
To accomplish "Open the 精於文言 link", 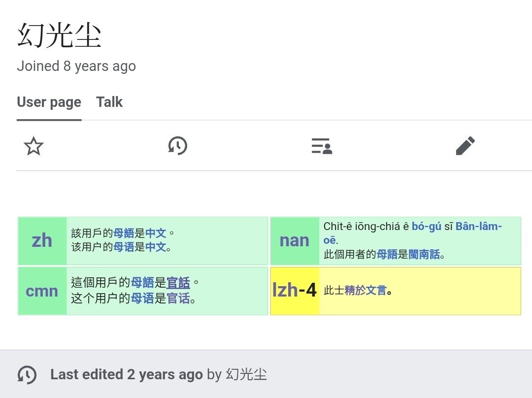I will 366,291.
